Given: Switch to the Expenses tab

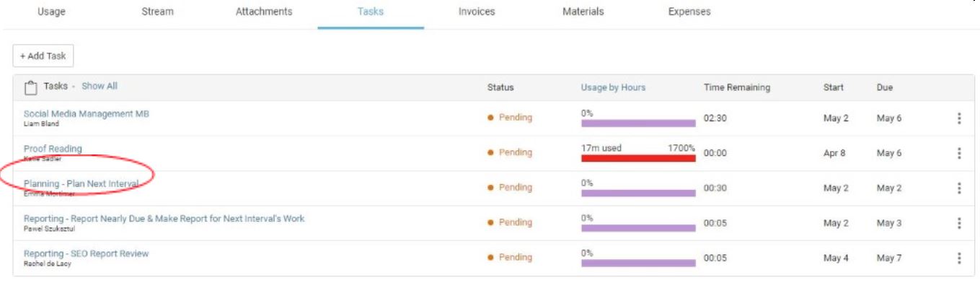Looking at the screenshot, I should pyautogui.click(x=689, y=12).
